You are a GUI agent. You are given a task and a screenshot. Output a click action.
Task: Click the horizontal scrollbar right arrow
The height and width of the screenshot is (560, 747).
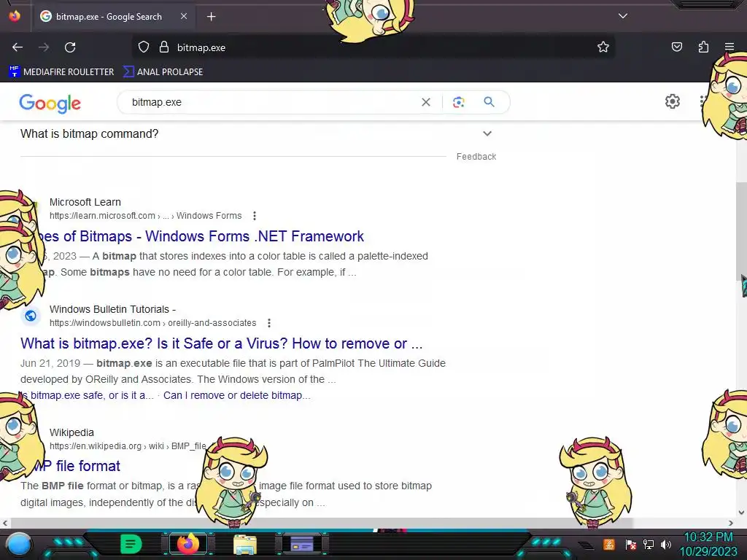tap(731, 523)
